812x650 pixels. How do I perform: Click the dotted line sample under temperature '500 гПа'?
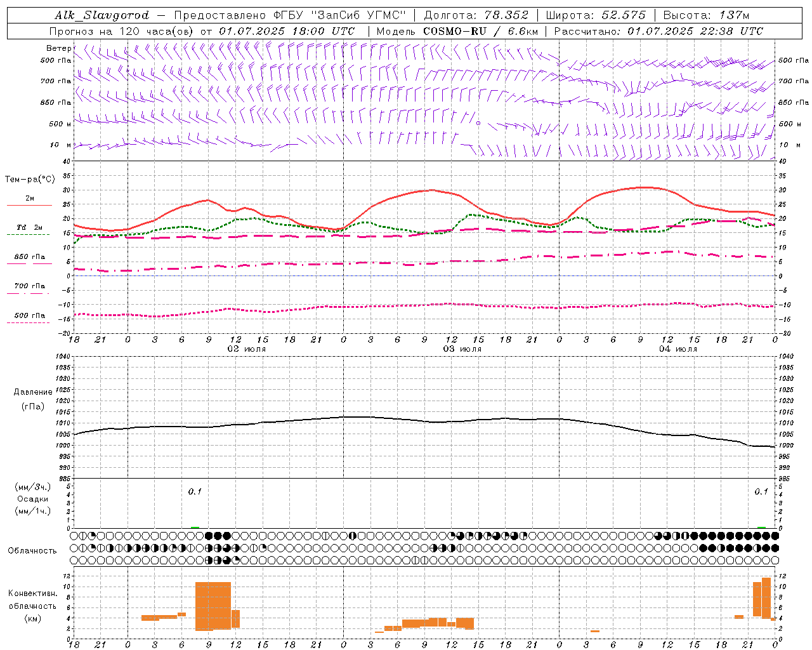(29, 323)
